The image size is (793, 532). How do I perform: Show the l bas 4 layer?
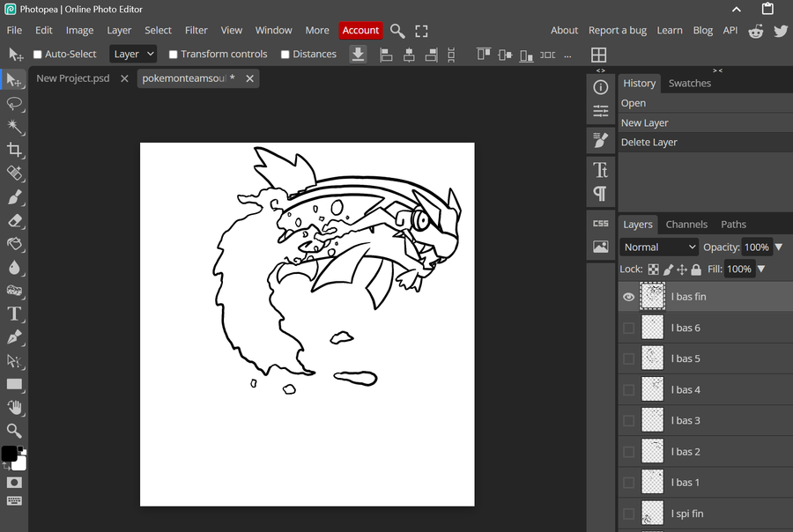628,390
